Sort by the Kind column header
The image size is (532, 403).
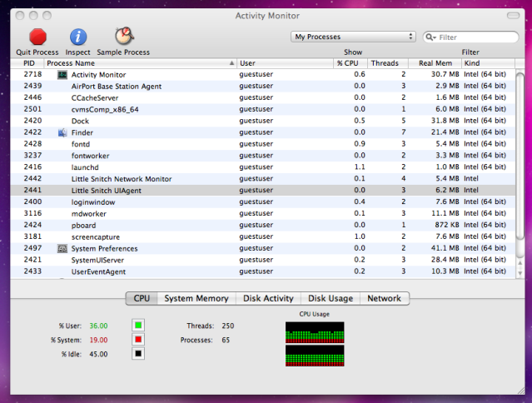488,63
